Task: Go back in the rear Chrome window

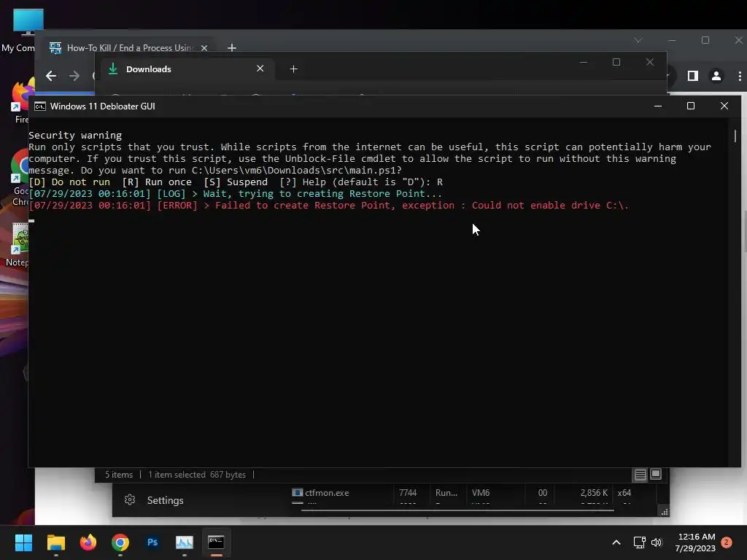Action: point(51,76)
